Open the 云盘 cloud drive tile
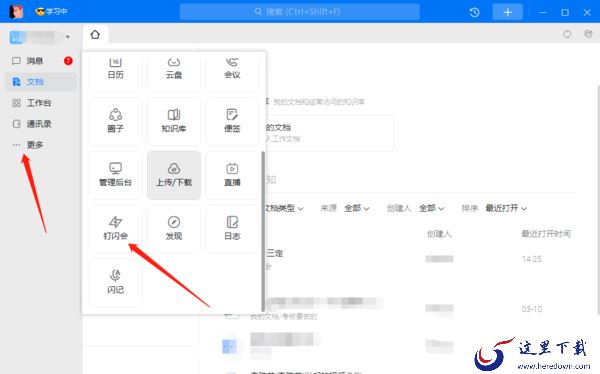 (x=174, y=71)
